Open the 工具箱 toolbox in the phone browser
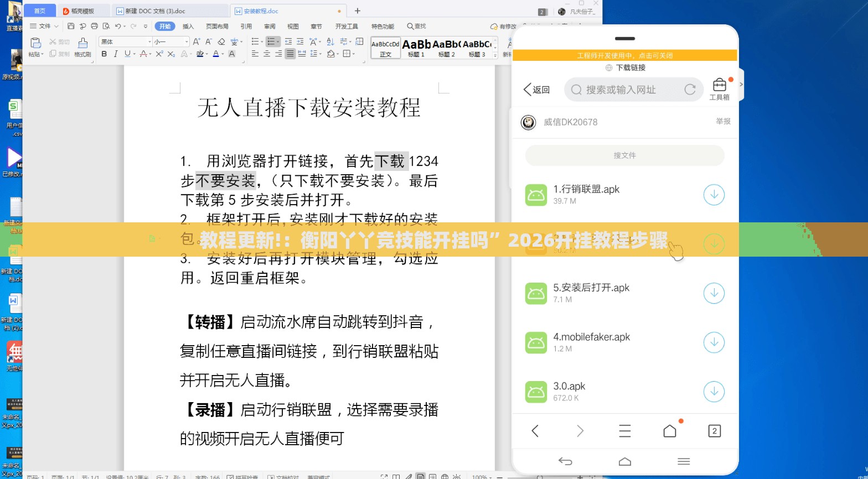This screenshot has width=868, height=479. pos(719,89)
